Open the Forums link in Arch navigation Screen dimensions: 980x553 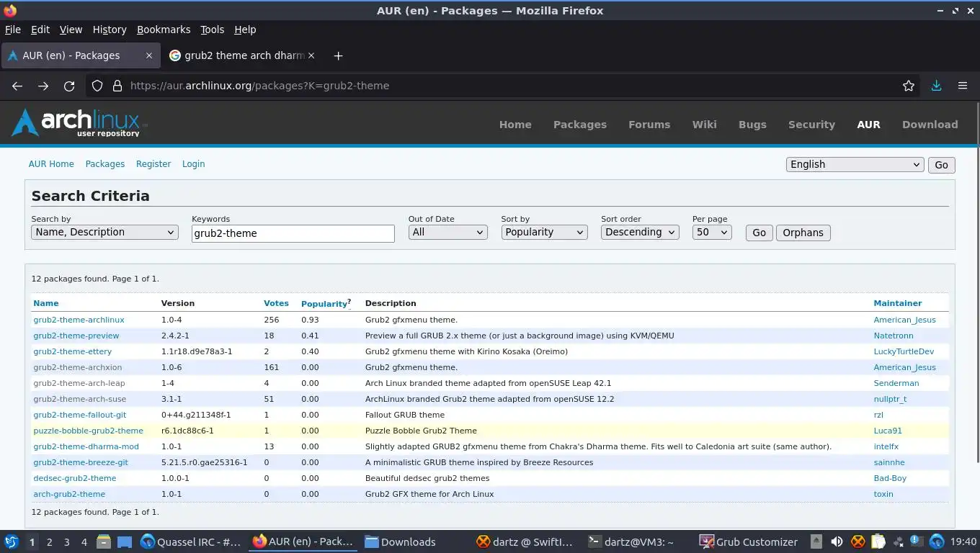coord(649,125)
